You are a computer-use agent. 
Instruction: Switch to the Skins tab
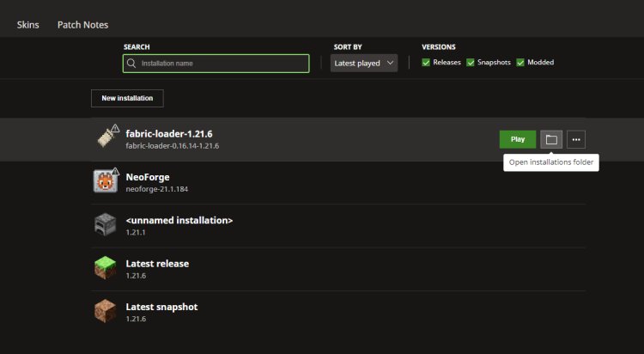[x=28, y=25]
